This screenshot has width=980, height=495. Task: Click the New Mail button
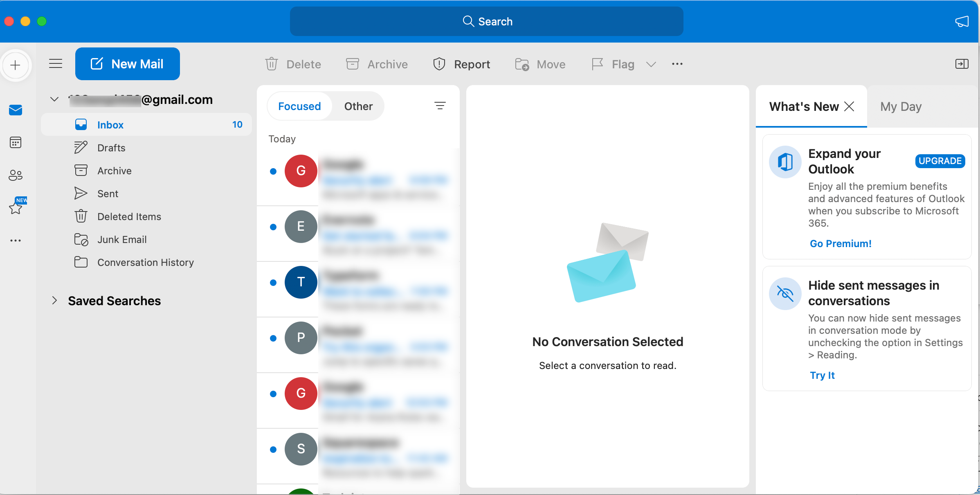[x=128, y=64]
